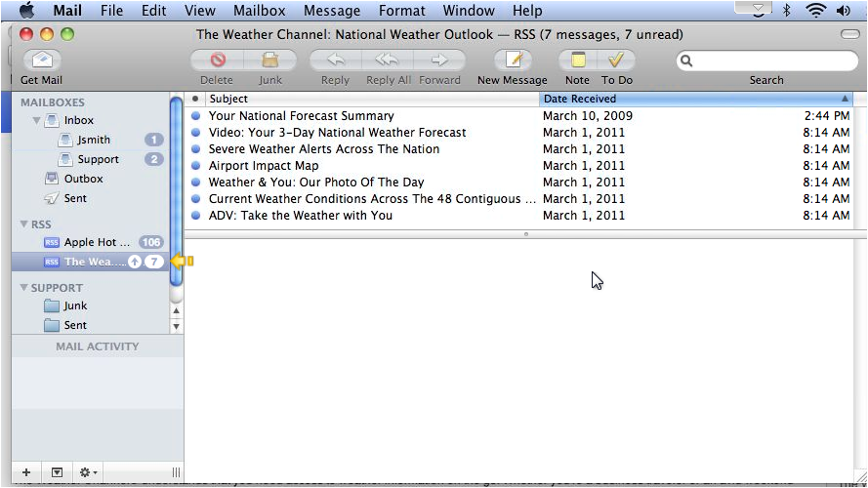The width and height of the screenshot is (868, 488).
Task: Click the Reply All icon
Action: pyautogui.click(x=387, y=61)
